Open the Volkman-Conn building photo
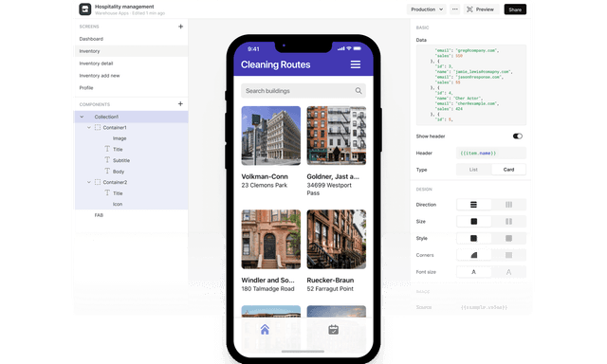The width and height of the screenshot is (607, 364). pos(271,136)
